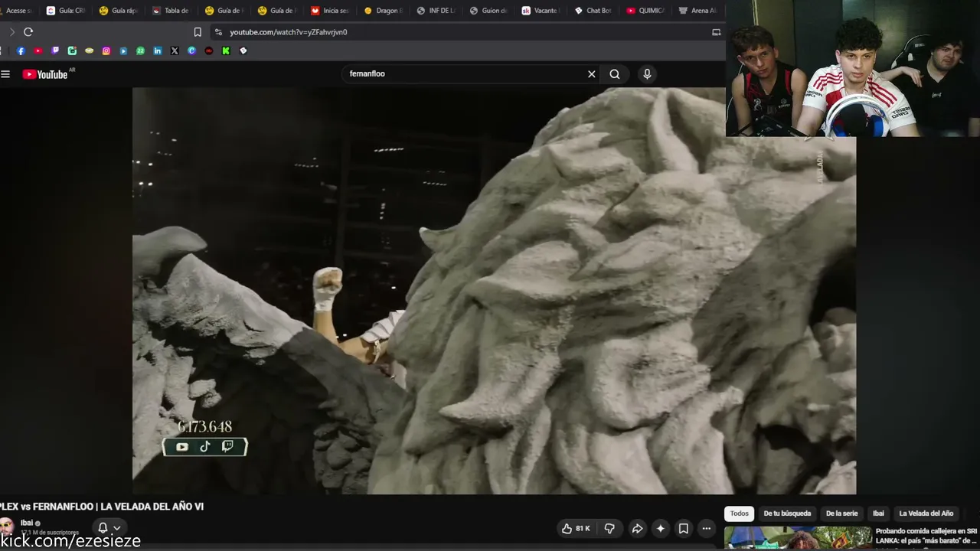980x551 pixels.
Task: Switch to the Chat Bot browser tab
Action: click(x=593, y=11)
